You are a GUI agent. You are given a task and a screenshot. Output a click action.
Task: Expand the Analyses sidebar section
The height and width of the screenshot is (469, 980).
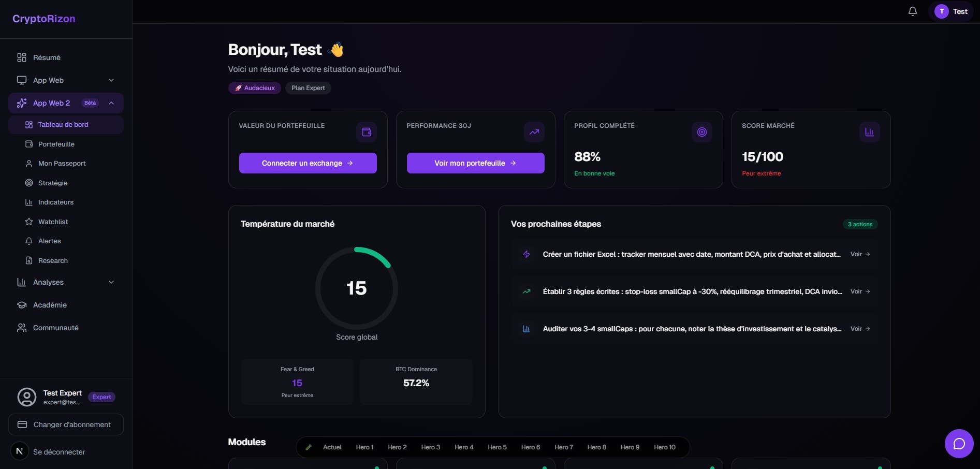(66, 282)
